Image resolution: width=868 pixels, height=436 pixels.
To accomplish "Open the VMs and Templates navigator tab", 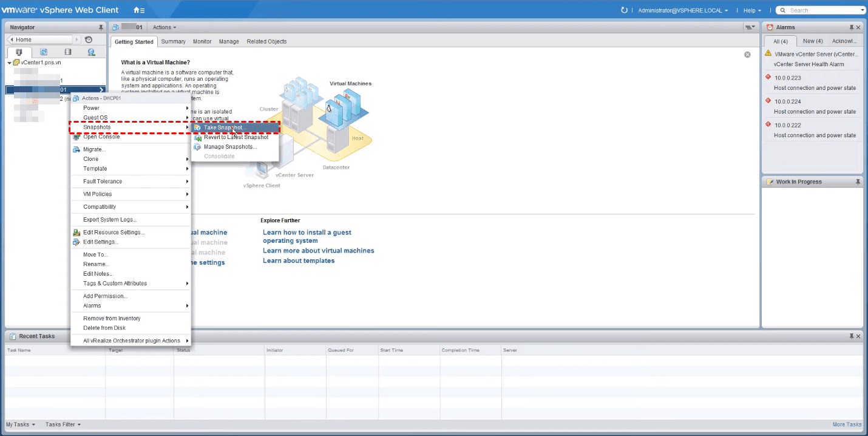I will [x=43, y=52].
